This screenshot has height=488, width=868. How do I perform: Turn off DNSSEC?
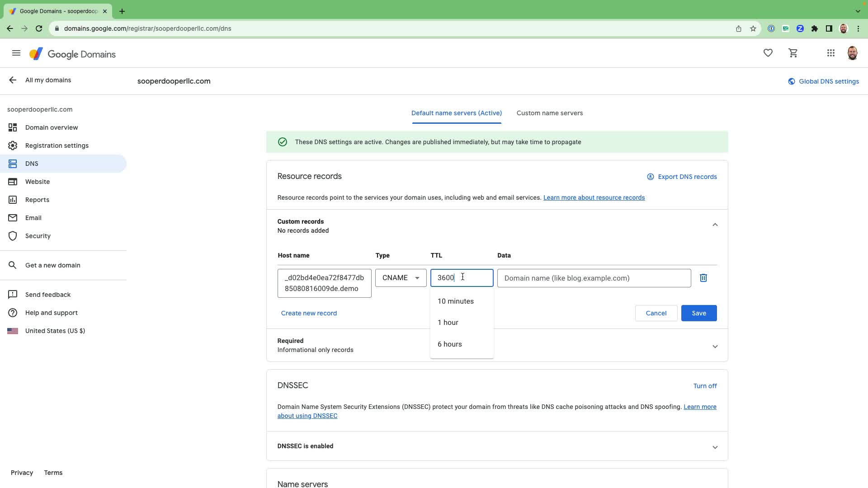tap(704, 386)
